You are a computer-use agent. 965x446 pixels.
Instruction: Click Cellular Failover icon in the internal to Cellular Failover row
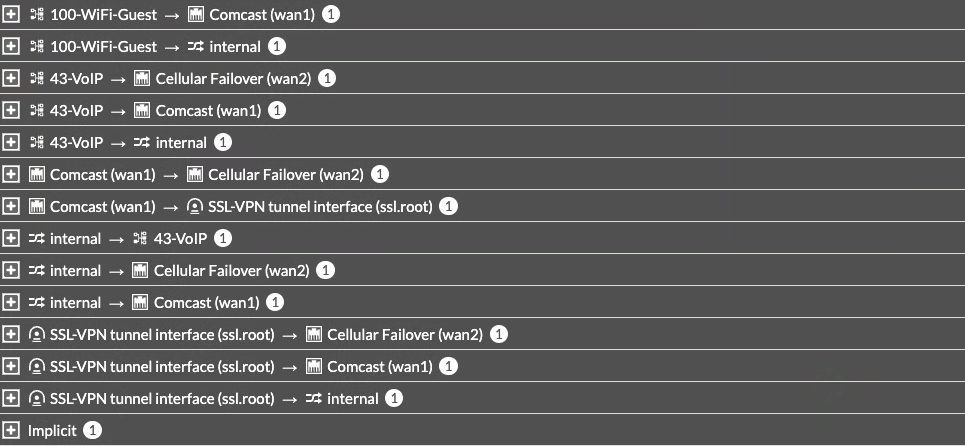[141, 271]
